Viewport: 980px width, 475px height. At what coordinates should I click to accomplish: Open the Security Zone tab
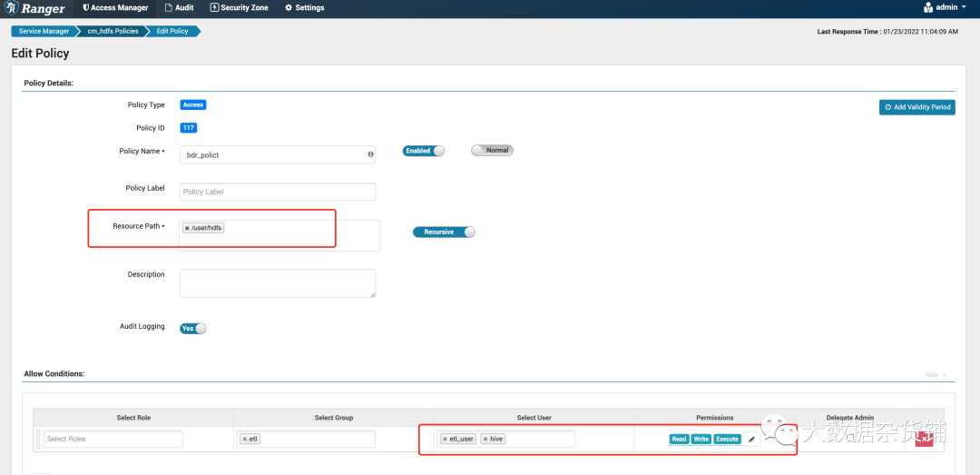point(240,8)
